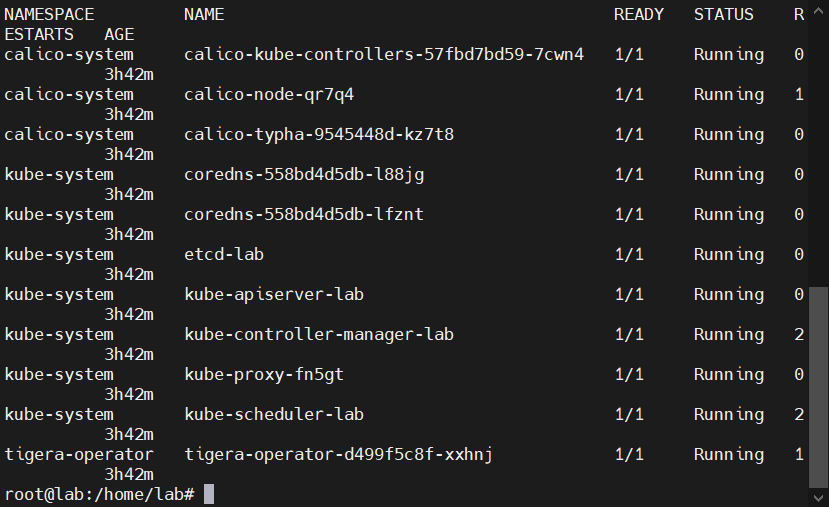Click the kube-proxy-fn5gt pod name
This screenshot has height=507, width=829.
[x=264, y=374]
